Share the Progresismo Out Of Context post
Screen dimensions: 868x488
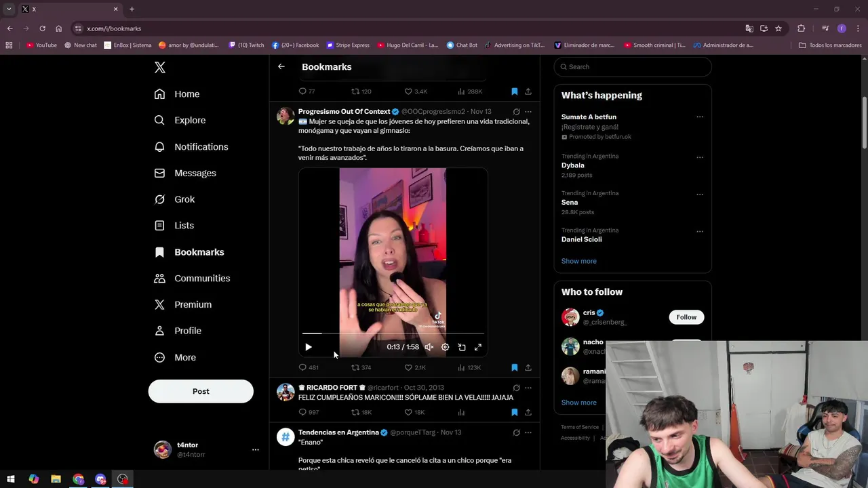pos(528,367)
